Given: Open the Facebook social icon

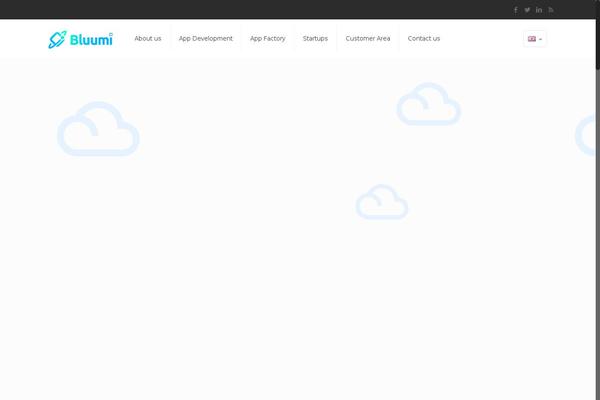Looking at the screenshot, I should (515, 10).
